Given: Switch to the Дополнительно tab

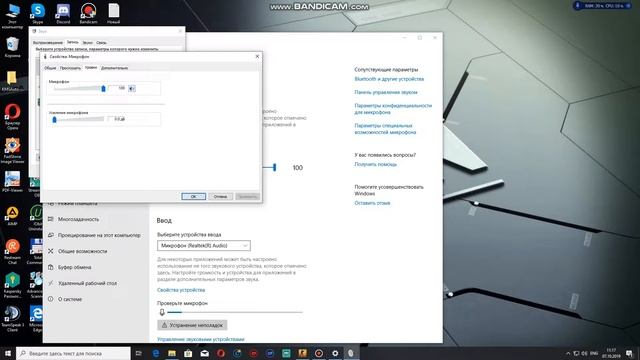Looking at the screenshot, I should click(x=114, y=68).
